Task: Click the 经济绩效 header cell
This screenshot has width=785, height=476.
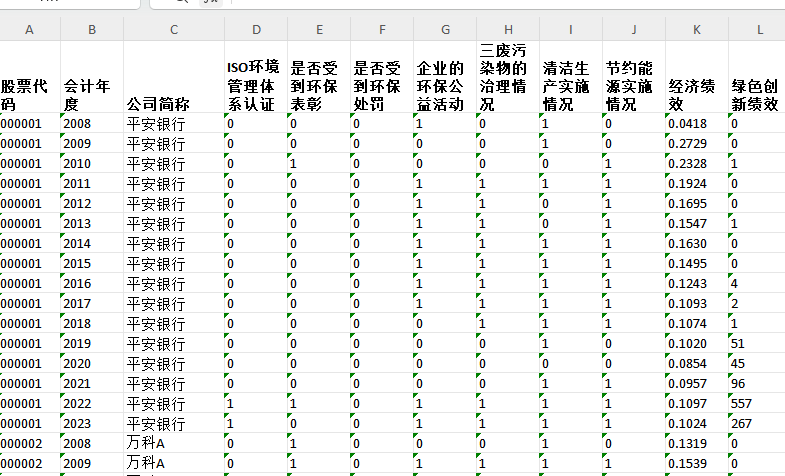Action: click(x=697, y=77)
